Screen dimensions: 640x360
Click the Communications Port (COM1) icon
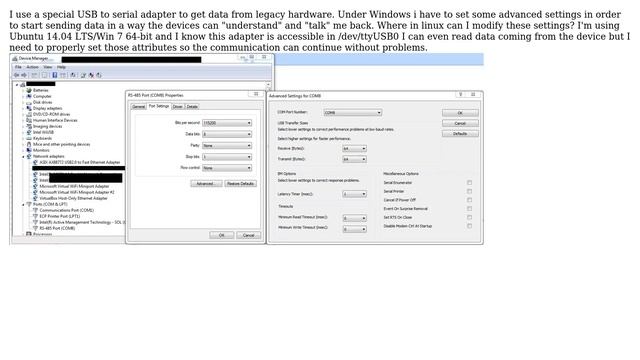[x=36, y=210]
